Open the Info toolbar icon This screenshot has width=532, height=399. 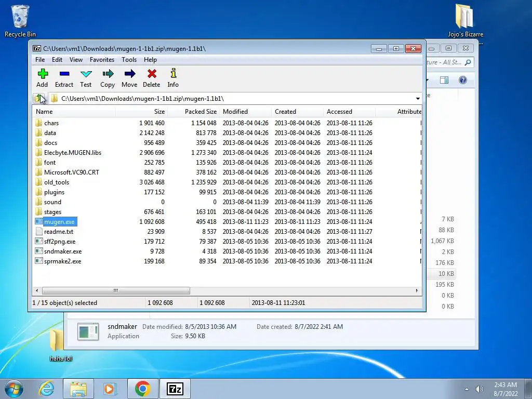coord(173,73)
